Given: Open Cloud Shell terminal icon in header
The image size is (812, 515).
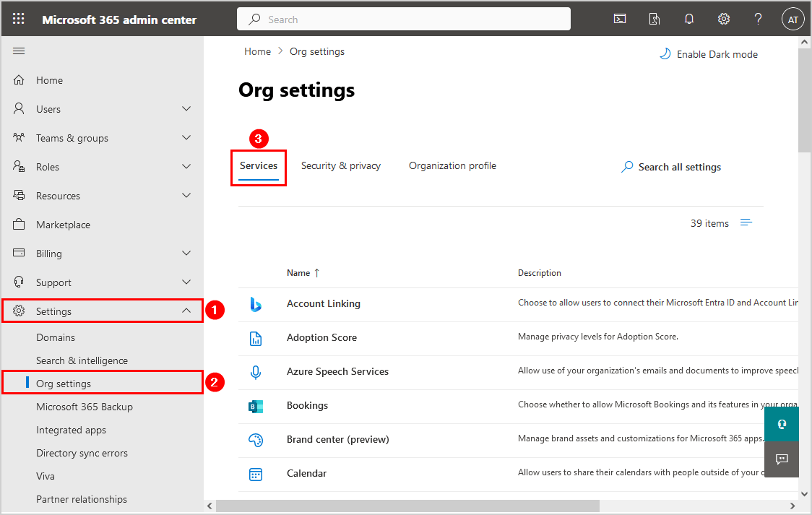Looking at the screenshot, I should [619, 20].
